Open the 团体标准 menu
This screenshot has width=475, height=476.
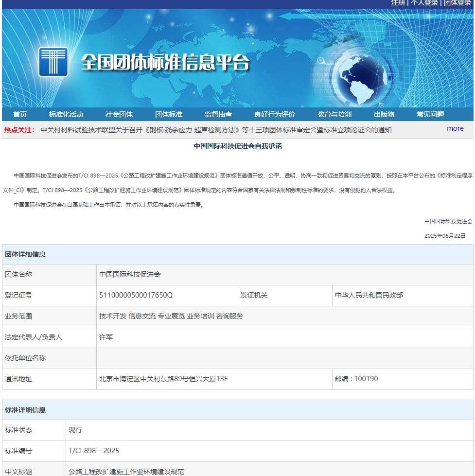coord(168,114)
